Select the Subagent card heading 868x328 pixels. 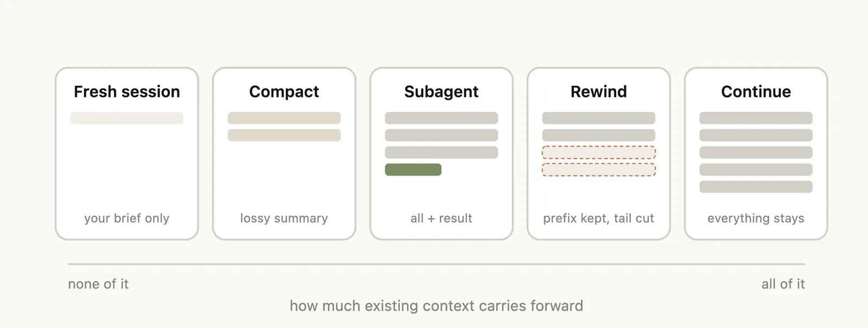441,92
